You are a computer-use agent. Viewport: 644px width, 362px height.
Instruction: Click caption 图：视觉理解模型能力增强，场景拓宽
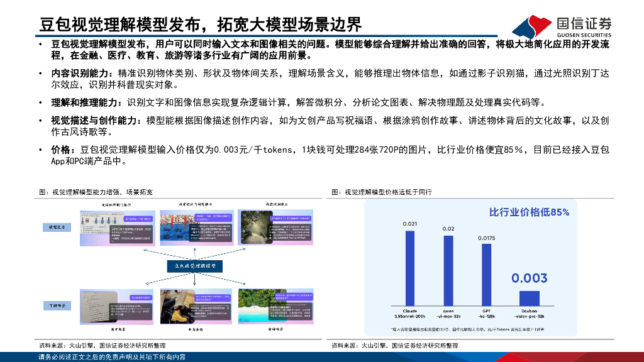tap(96, 192)
